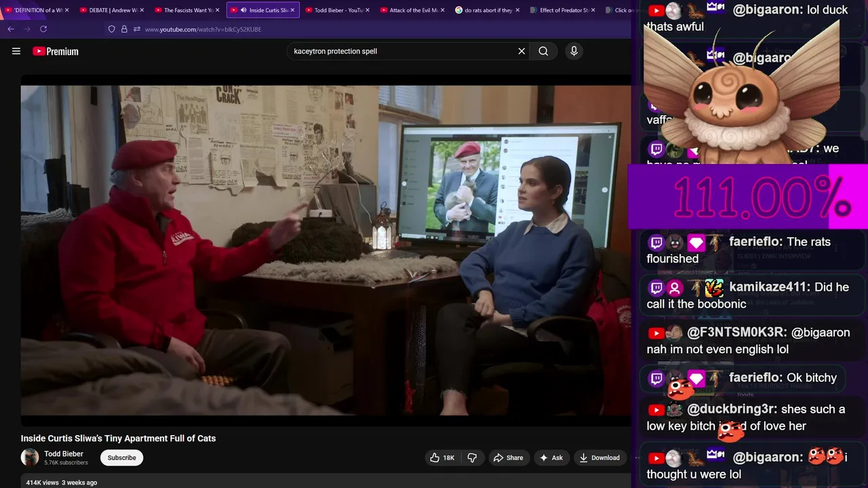Switch to 'Effect of Predator St' tab

point(561,10)
